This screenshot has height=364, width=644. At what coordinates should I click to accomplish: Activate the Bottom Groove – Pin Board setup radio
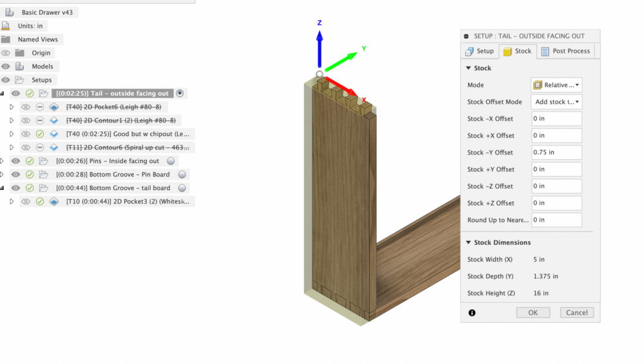coord(182,175)
